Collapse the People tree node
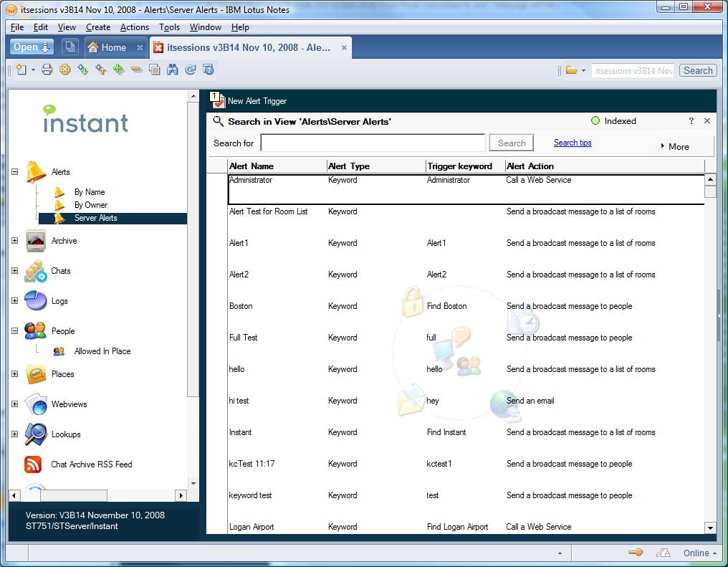Screen dimensions: 728x567 click(15, 331)
